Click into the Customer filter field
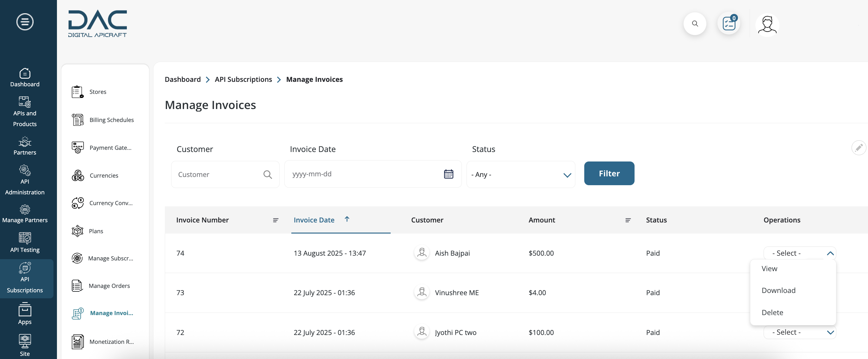The image size is (868, 359). (x=225, y=174)
